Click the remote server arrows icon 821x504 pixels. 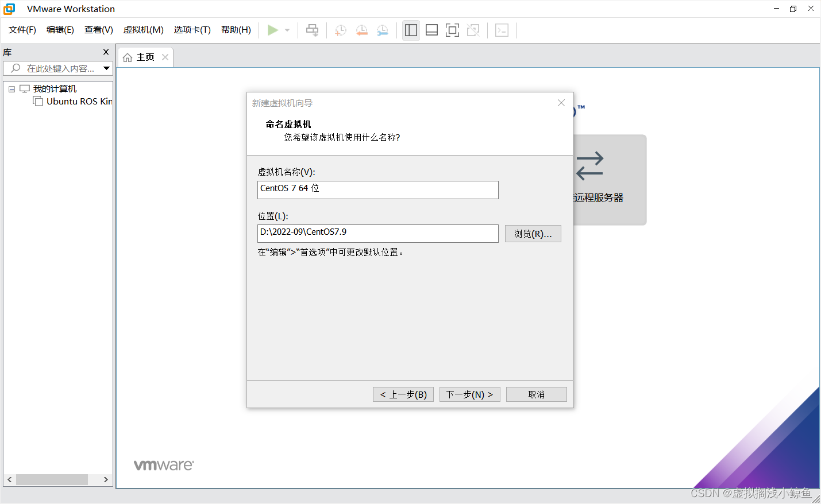pyautogui.click(x=589, y=166)
